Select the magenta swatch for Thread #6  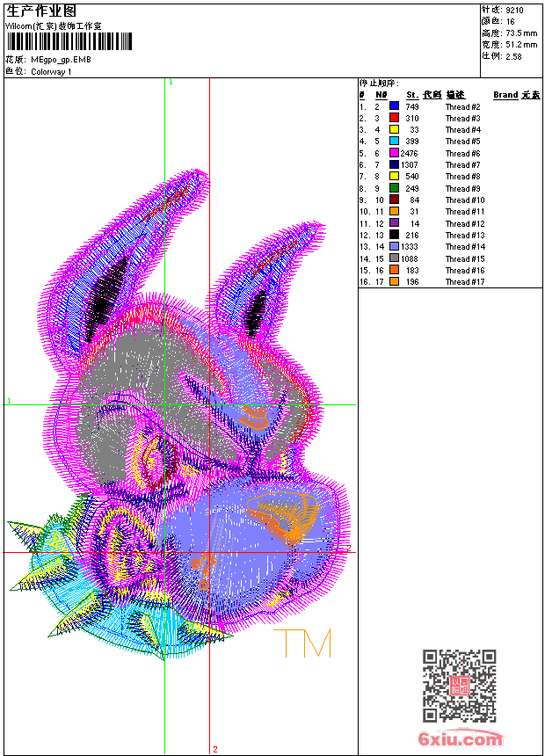[x=394, y=153]
